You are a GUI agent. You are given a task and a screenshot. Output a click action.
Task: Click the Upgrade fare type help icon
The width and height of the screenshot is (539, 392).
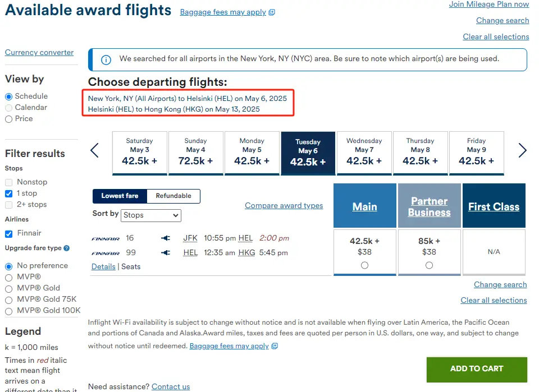click(x=67, y=248)
